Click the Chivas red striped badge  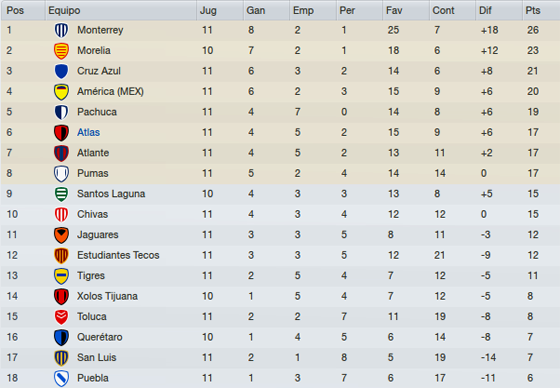61,214
